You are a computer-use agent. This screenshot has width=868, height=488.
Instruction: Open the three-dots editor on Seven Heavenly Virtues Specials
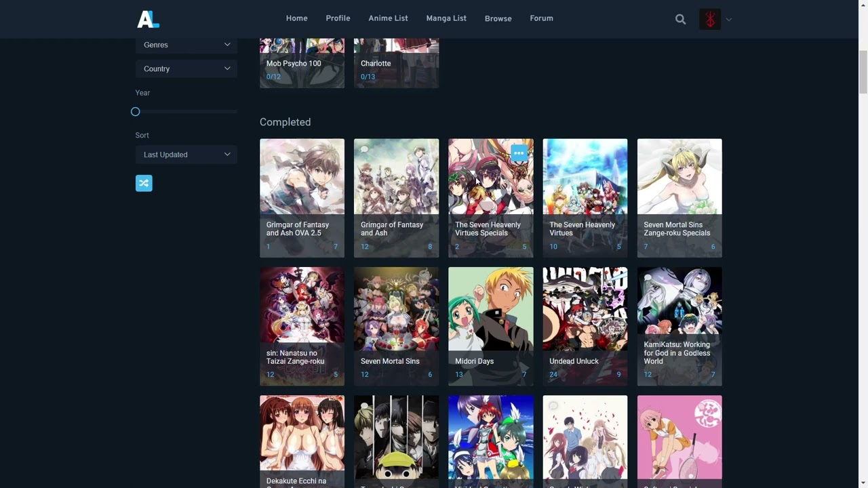pos(519,153)
